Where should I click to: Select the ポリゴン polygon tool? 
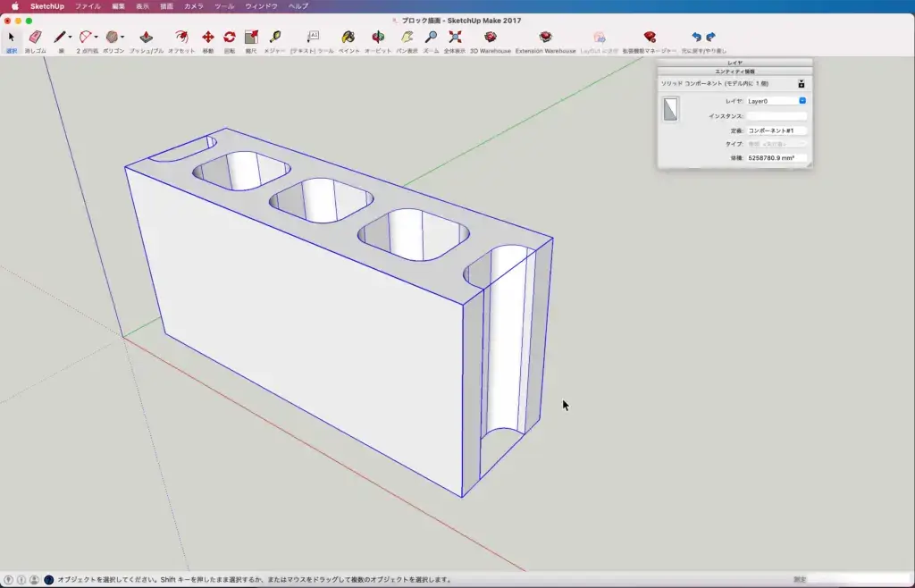point(112,38)
